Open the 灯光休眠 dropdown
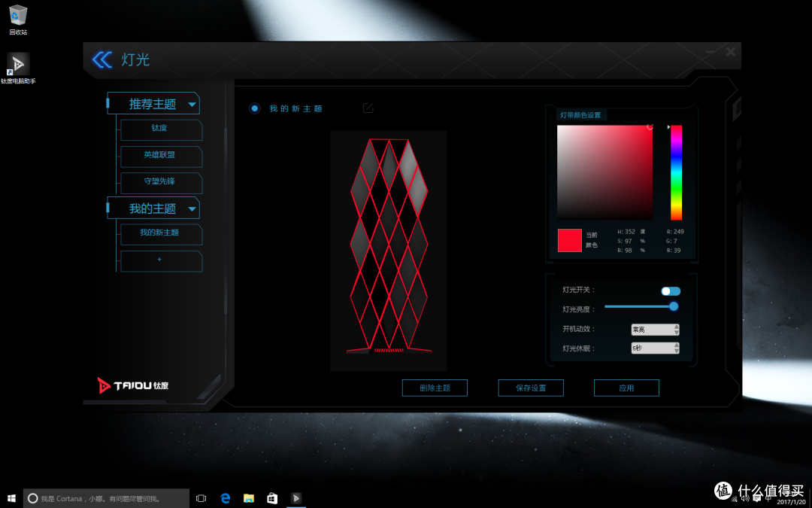This screenshot has width=812, height=508. click(655, 348)
